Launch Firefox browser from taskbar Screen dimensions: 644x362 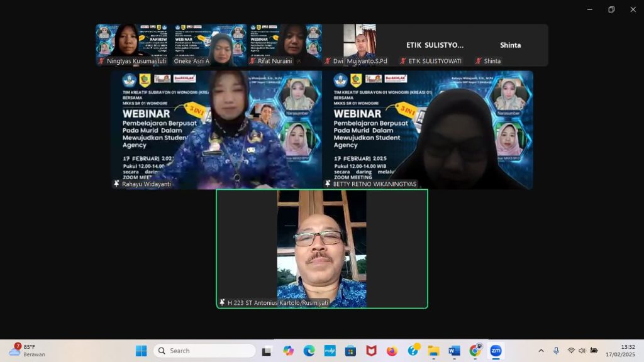pos(392,351)
